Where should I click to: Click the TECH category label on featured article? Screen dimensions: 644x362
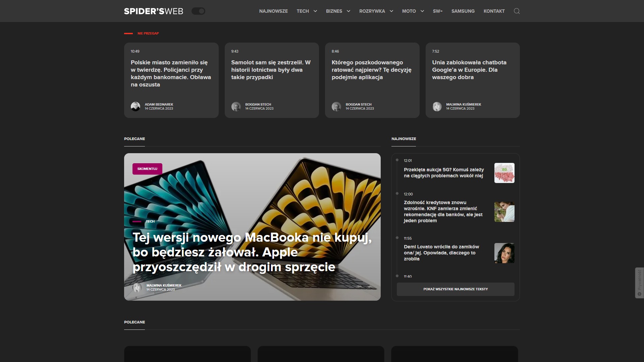pos(150,222)
